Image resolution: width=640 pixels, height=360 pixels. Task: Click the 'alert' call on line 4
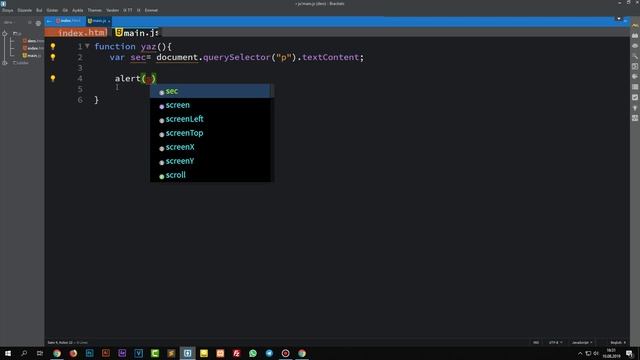click(x=128, y=78)
